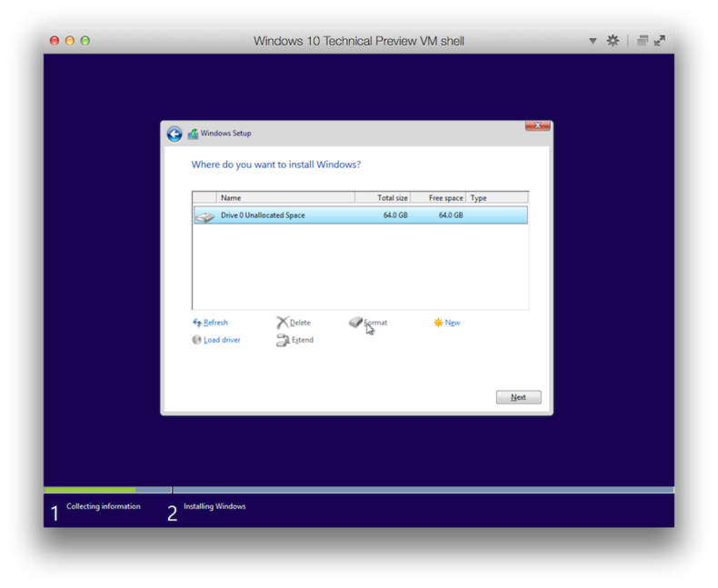Viewport: 718px width, 588px height.
Task: Click the Format drive icon
Action: click(355, 322)
